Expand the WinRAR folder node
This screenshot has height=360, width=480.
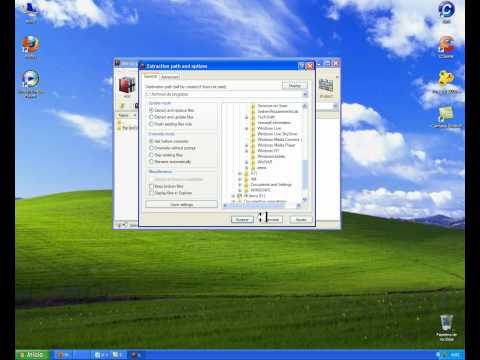tap(247, 162)
